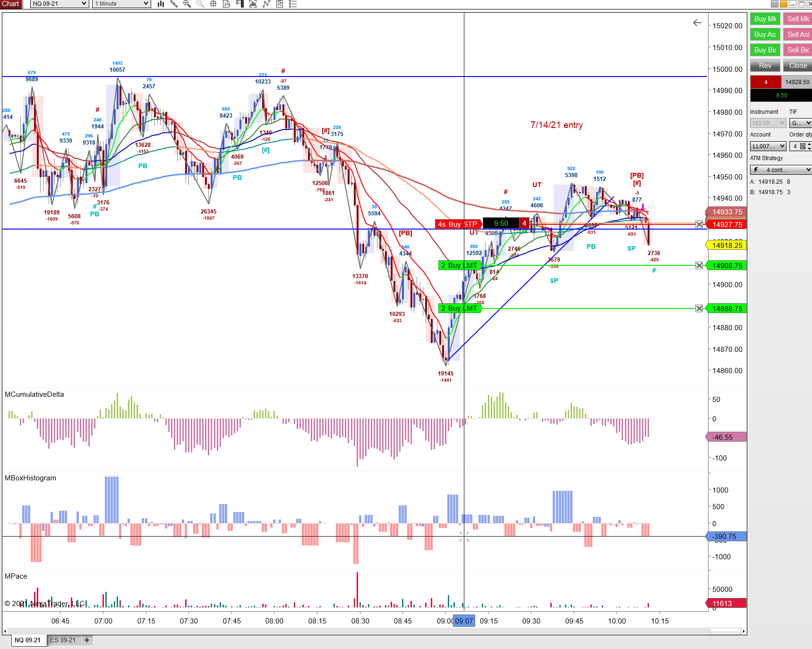The image size is (812, 649).
Task: Click the 09:07 time axis marker
Action: coord(464,621)
